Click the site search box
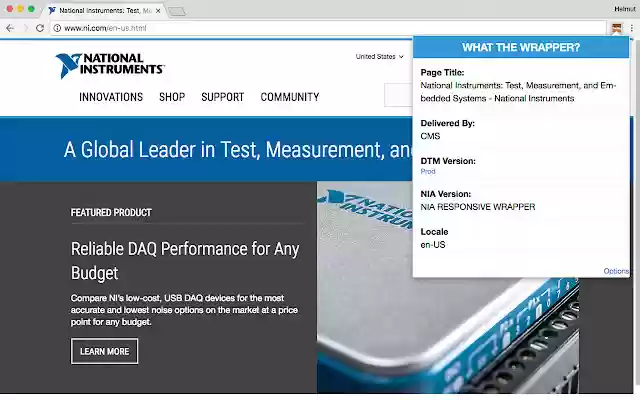The image size is (640, 400). pyautogui.click(x=398, y=95)
